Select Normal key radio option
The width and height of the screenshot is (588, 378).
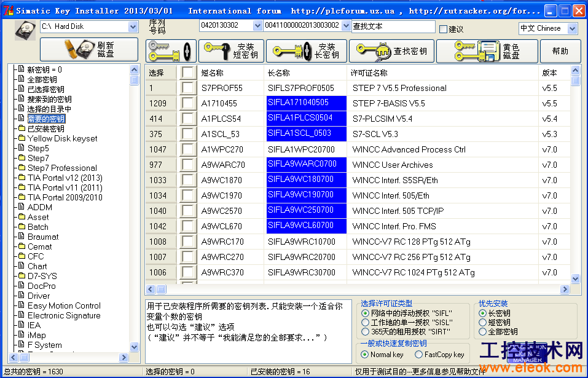point(364,355)
